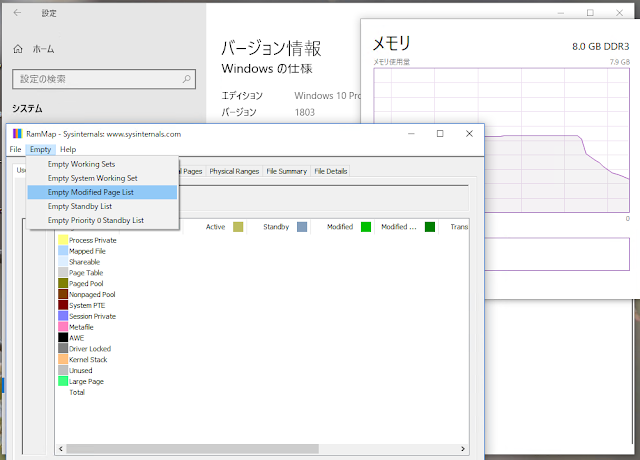Click the Unused color swatch

pos(63,370)
